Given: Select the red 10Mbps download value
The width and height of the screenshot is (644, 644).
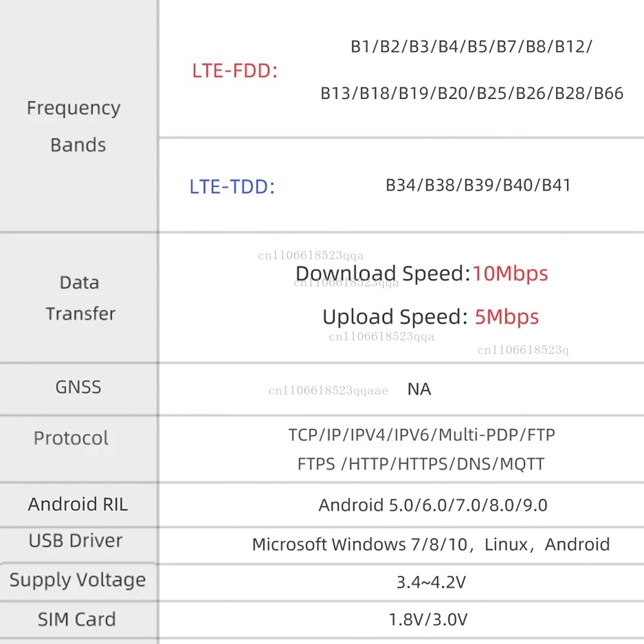Looking at the screenshot, I should (x=510, y=274).
